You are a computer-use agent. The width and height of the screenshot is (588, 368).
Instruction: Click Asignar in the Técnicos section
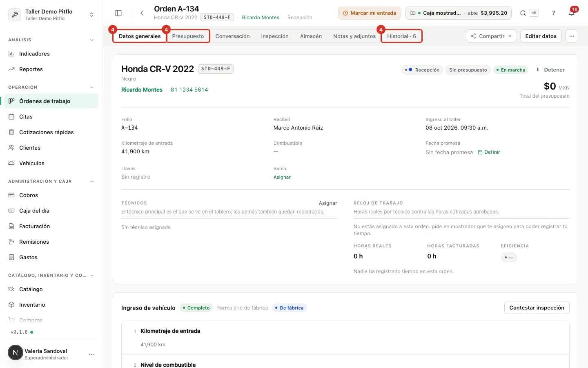328,203
